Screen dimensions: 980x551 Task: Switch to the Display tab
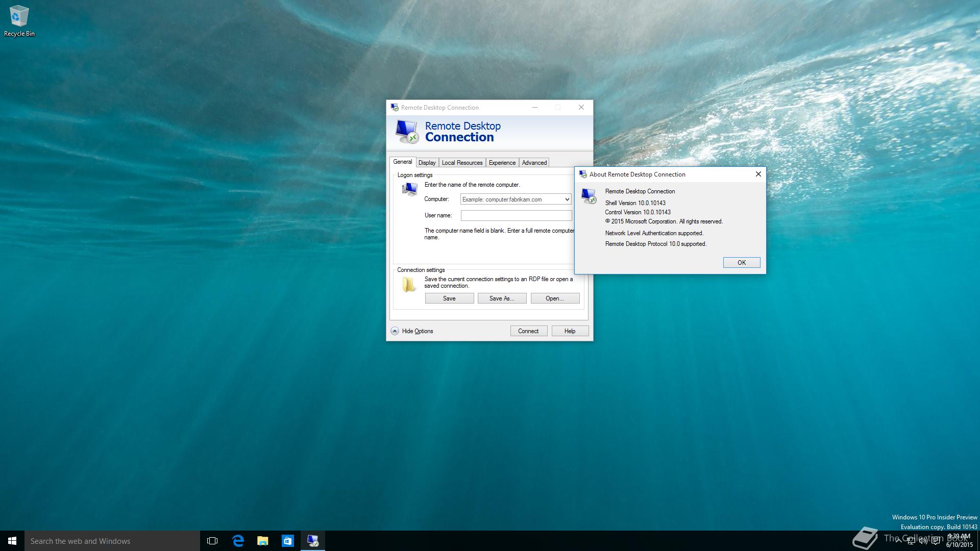pyautogui.click(x=427, y=163)
